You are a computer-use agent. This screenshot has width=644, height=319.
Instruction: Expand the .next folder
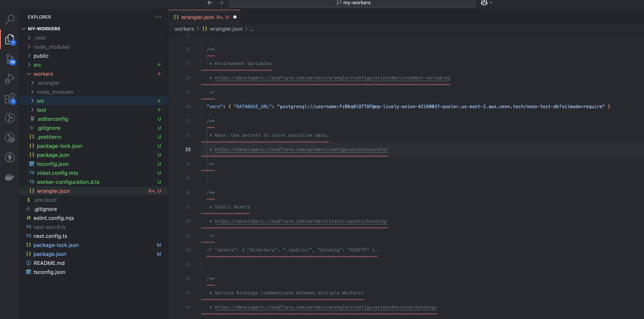pyautogui.click(x=94, y=38)
